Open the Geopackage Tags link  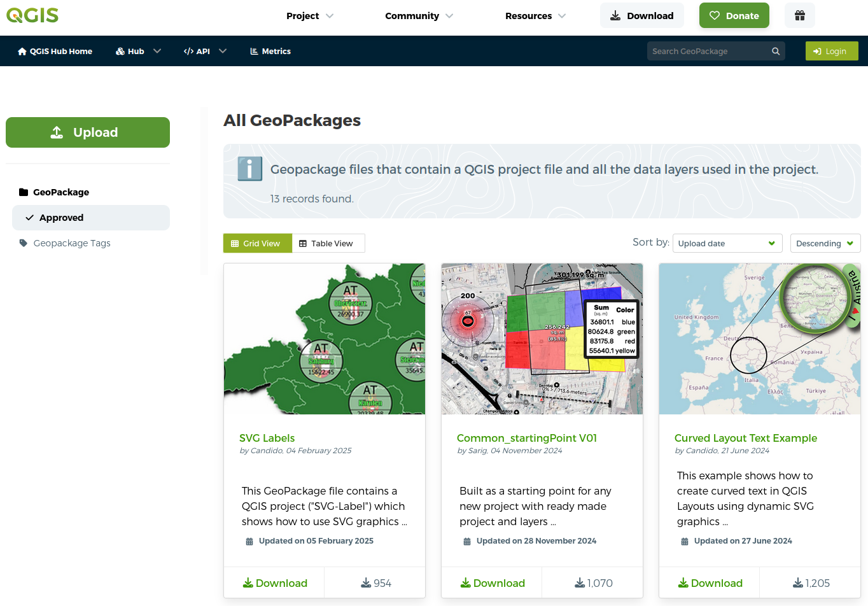(x=72, y=243)
